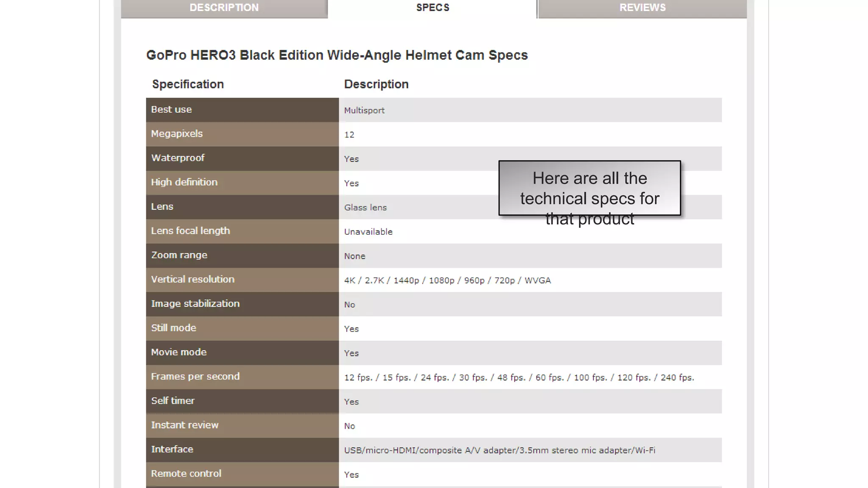Viewport: 868px width, 488px height.
Task: Click the Vertical resolution values text
Action: (x=447, y=280)
